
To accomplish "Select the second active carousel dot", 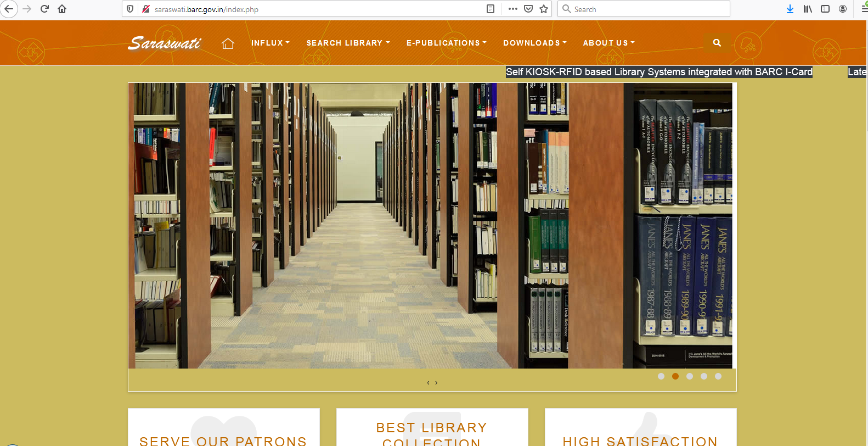I will 675,376.
